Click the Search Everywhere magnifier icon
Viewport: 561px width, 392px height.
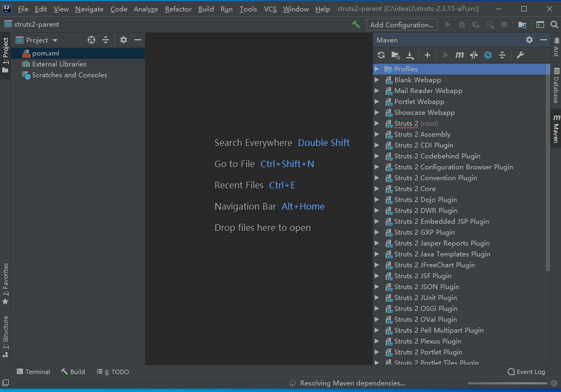554,24
